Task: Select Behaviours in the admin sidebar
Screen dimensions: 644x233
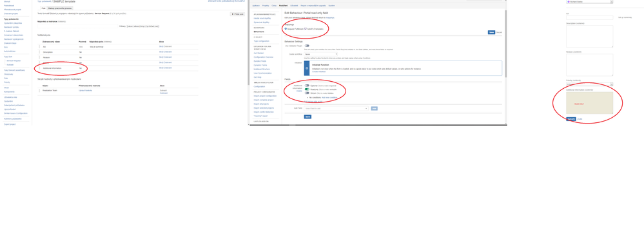Action: tap(259, 32)
